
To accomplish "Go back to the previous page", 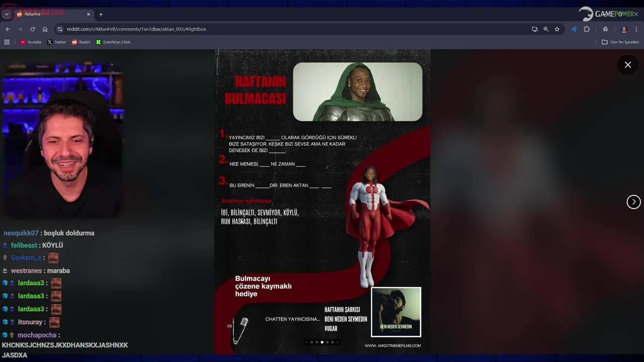I will click(8, 29).
